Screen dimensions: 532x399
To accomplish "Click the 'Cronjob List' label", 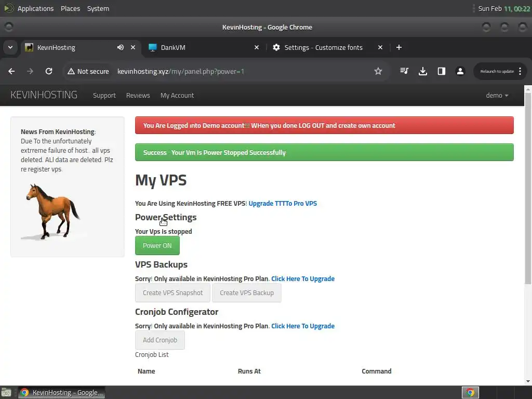I will [x=152, y=354].
